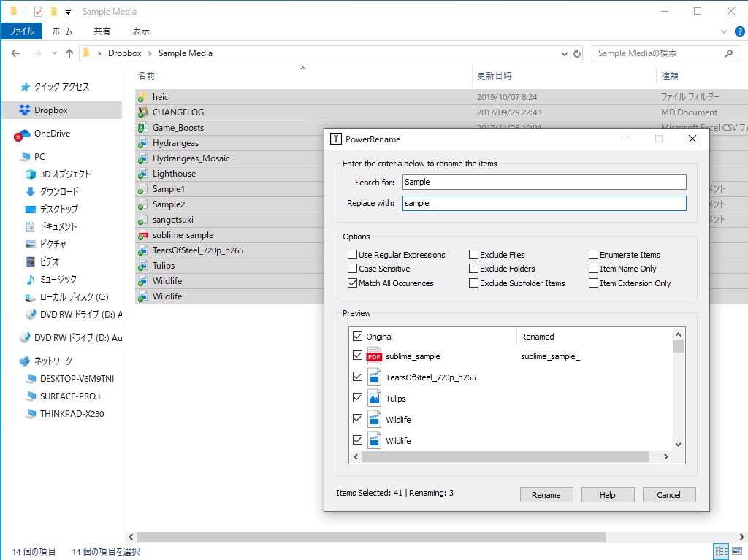The width and height of the screenshot is (748, 560).
Task: Click the Sample Media search box
Action: point(665,53)
